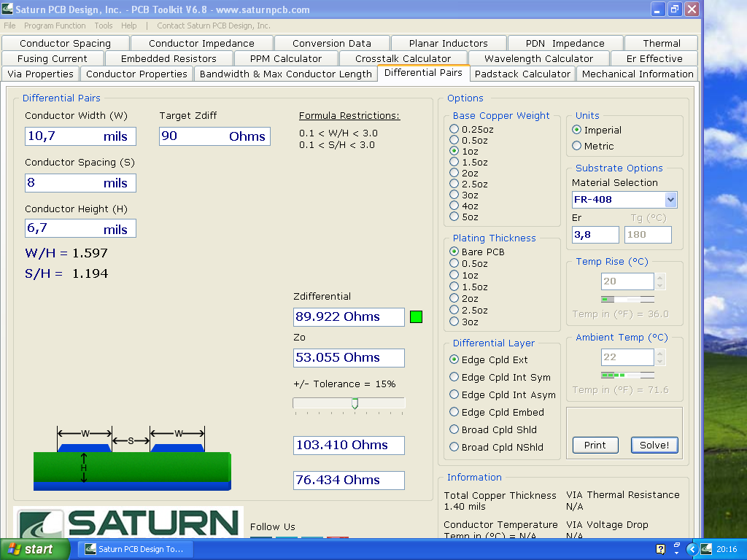This screenshot has height=560, width=747.
Task: Expand hidden tray icons arrow
Action: click(692, 549)
